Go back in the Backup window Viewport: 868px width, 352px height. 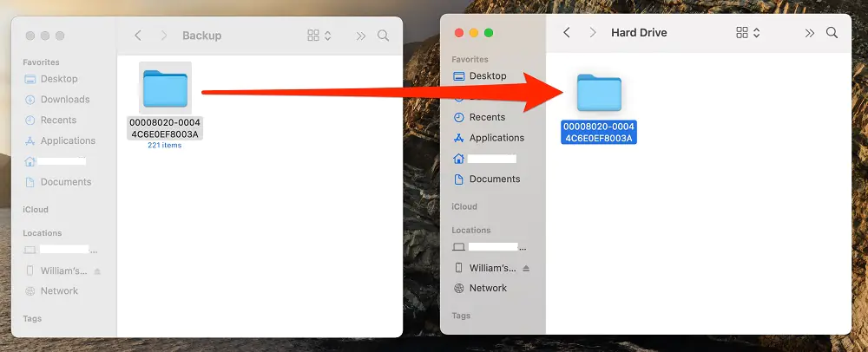pos(138,36)
